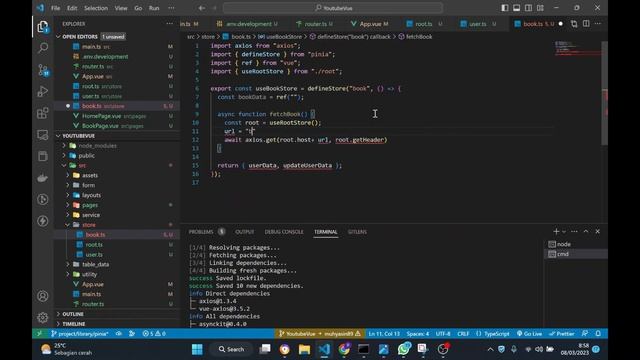640x360 pixels.
Task: Toggle the secondary side bar layout icon
Action: click(528, 8)
